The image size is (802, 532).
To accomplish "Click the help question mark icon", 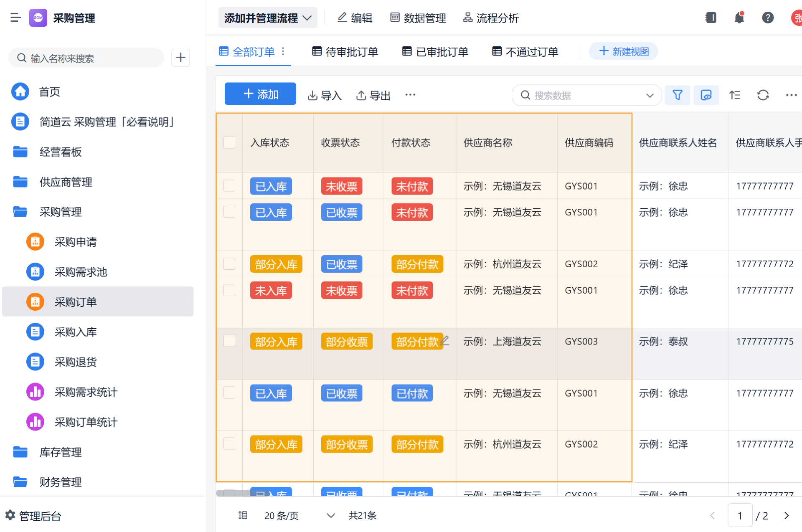I will coord(767,18).
